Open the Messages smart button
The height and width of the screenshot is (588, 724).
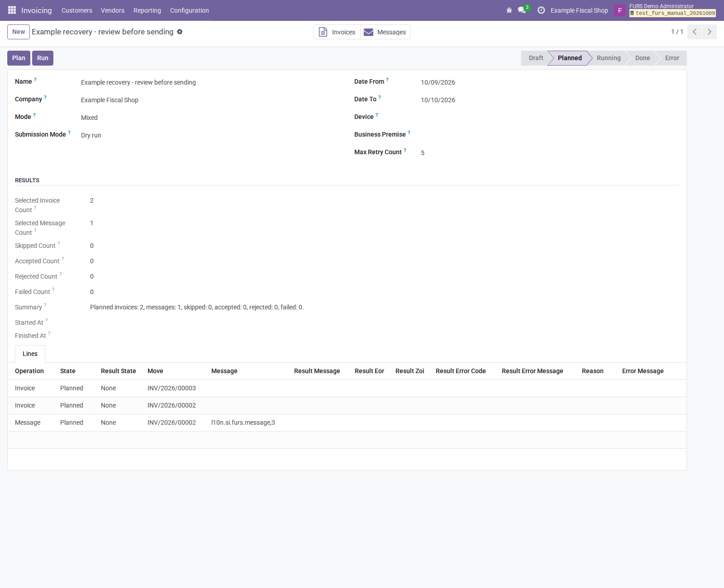(x=385, y=32)
